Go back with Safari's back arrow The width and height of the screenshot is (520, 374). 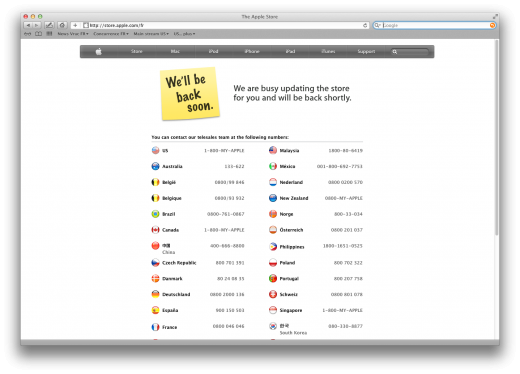[28, 25]
